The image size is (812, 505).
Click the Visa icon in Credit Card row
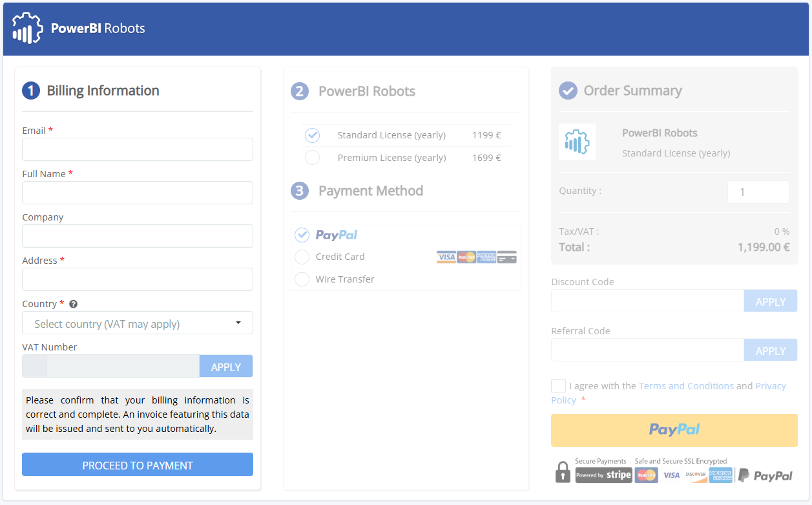pos(446,257)
